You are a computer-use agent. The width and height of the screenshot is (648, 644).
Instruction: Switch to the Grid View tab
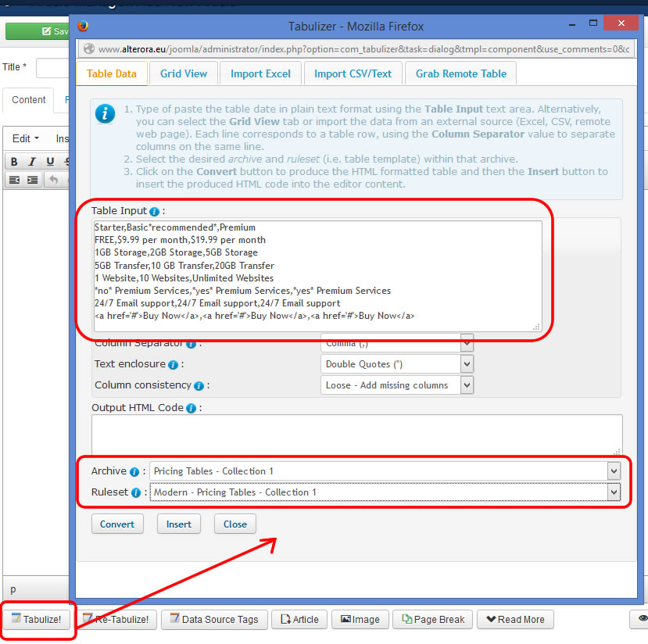pyautogui.click(x=184, y=73)
